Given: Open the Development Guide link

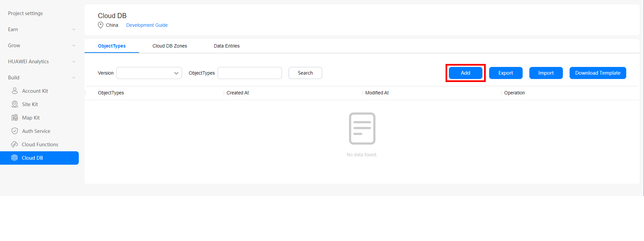Looking at the screenshot, I should [147, 25].
